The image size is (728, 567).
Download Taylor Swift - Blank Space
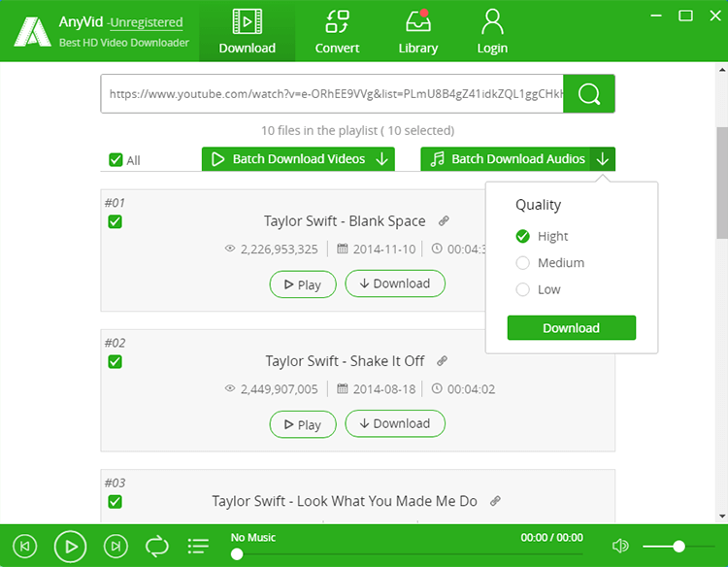395,283
